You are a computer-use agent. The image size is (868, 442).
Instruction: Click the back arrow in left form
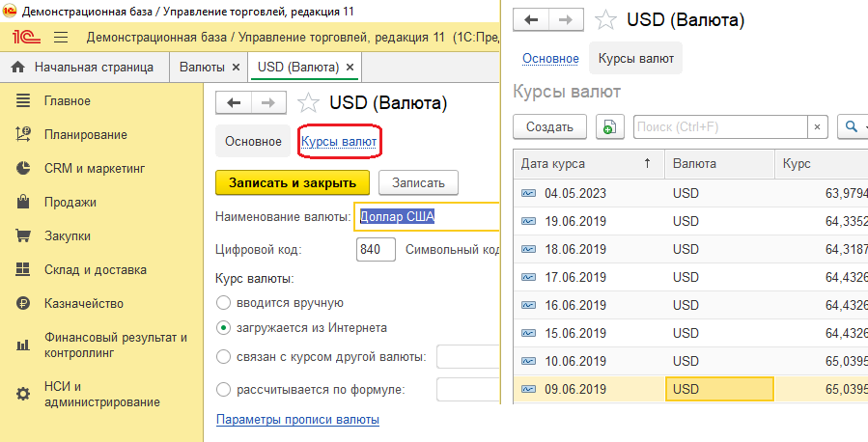[x=233, y=102]
